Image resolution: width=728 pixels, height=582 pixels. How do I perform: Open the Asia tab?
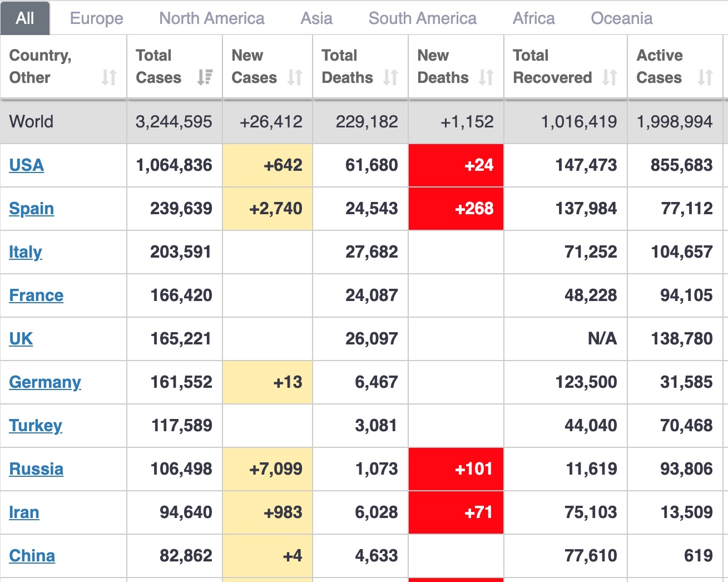point(316,18)
